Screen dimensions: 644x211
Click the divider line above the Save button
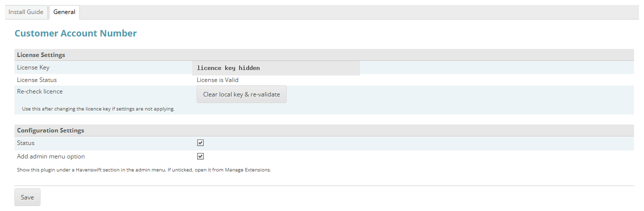324,185
